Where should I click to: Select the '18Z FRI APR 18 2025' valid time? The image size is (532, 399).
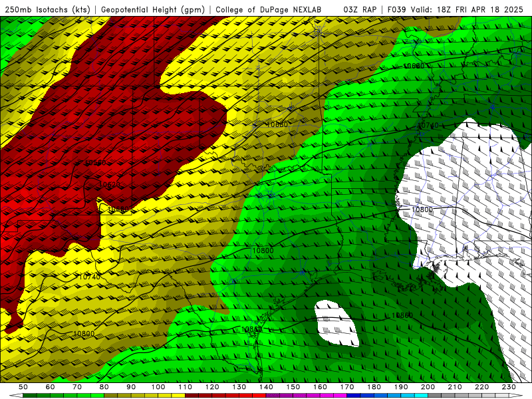(x=480, y=9)
